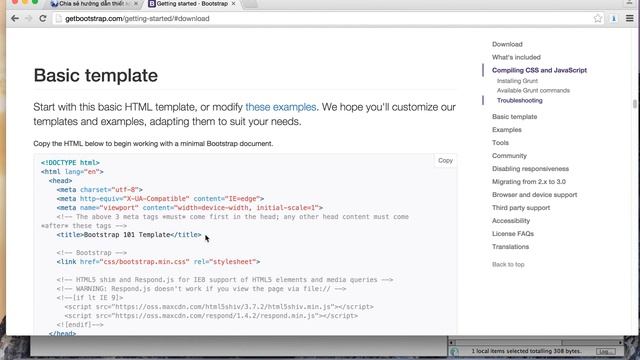Viewport: 640px width, 360px height.
Task: Click the respond.min.js script line
Action: coord(211,316)
